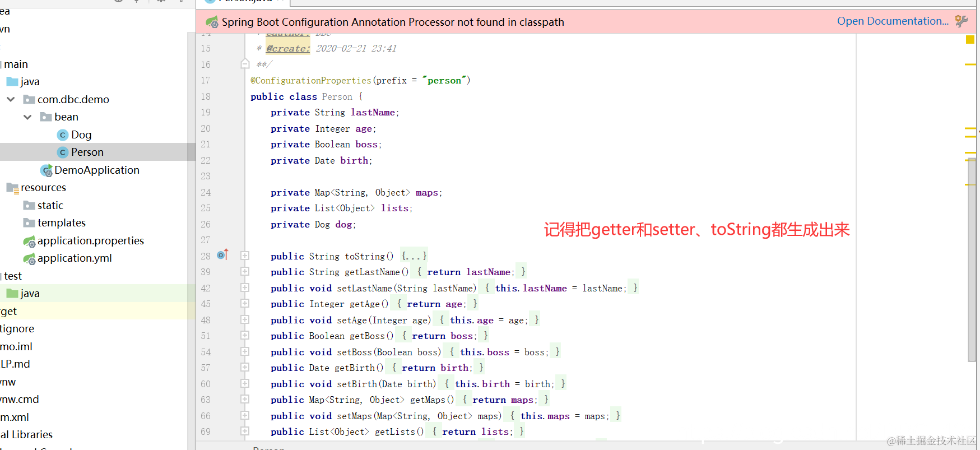Select the Dog class in the project tree

click(x=81, y=134)
